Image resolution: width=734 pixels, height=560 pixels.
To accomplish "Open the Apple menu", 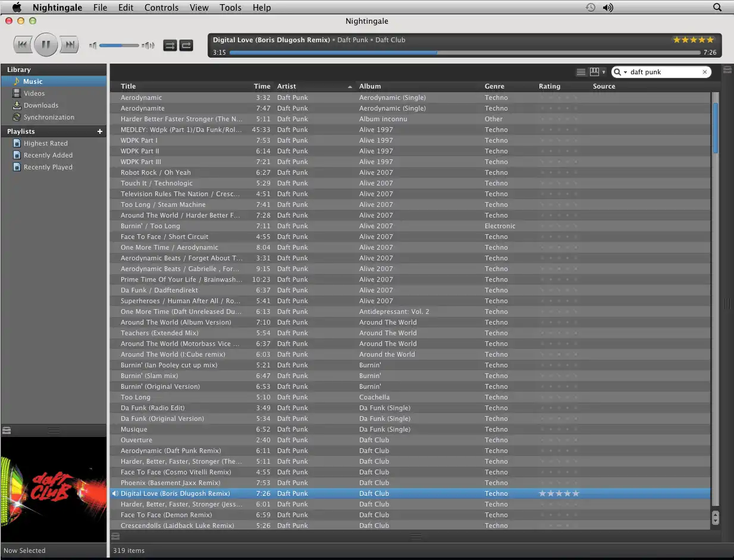I will tap(16, 8).
